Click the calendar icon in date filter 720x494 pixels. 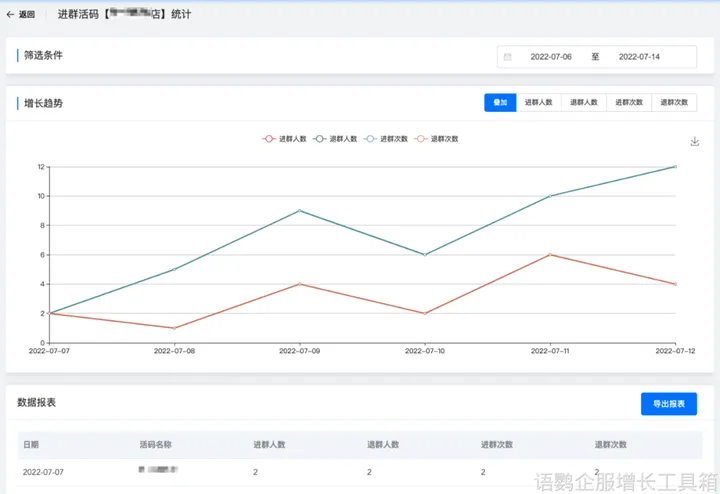(508, 57)
